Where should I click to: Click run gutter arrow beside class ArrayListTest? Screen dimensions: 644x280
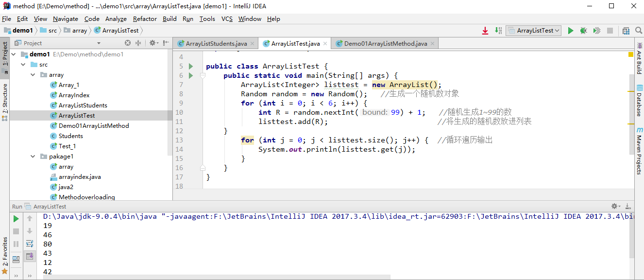coord(191,66)
